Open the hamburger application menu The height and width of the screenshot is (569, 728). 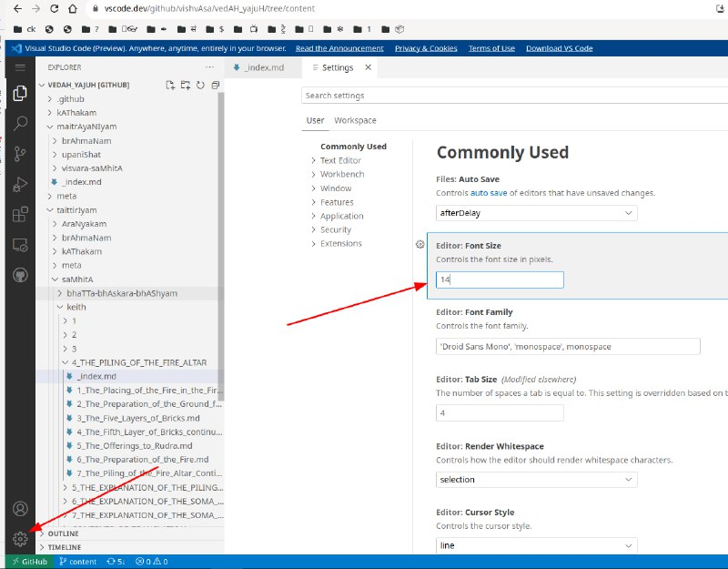coord(20,67)
